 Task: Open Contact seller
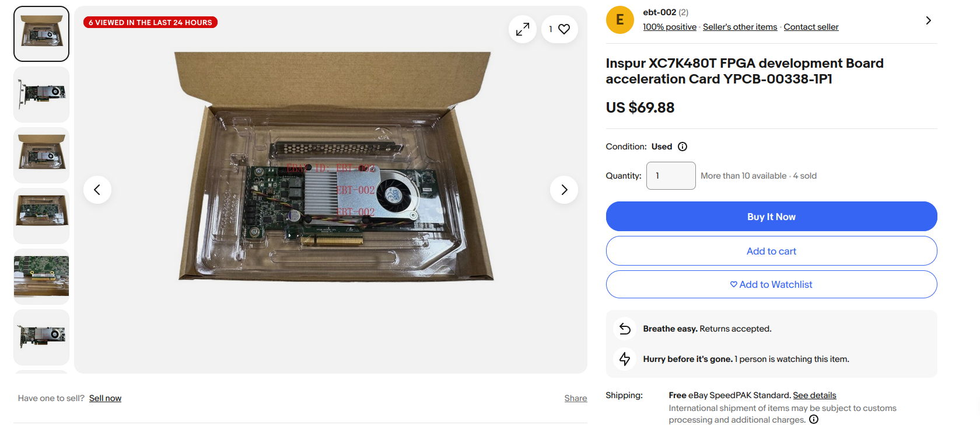point(810,26)
